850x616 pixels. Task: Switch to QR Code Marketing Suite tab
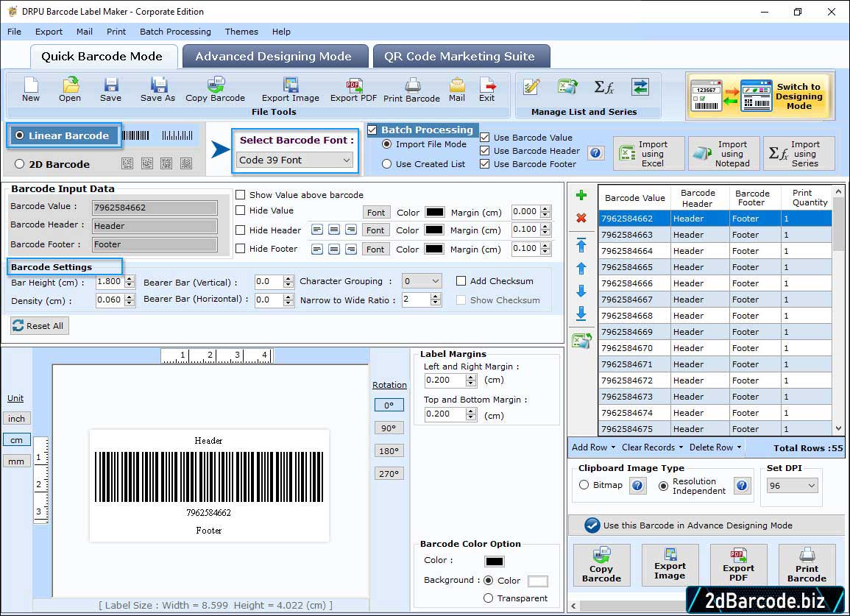click(461, 57)
